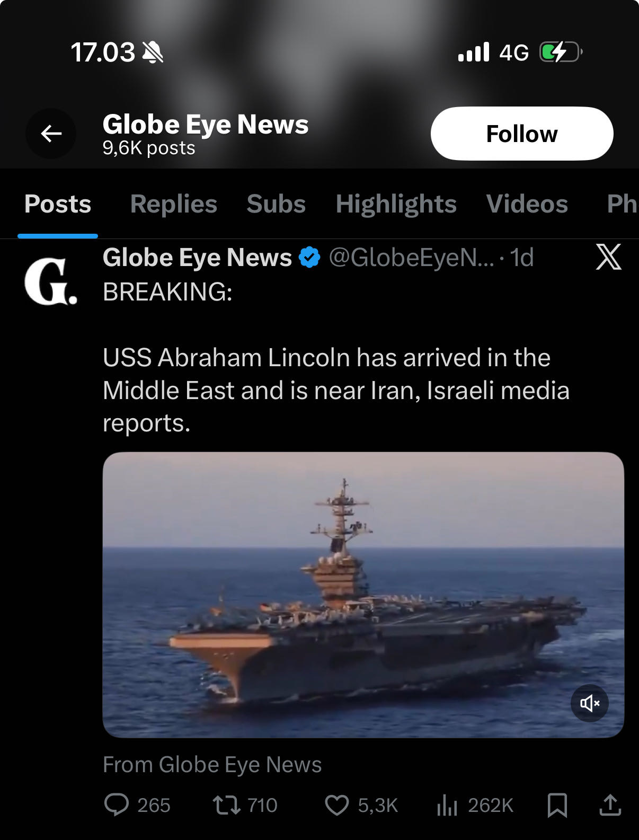Open the Subs tab

(276, 204)
